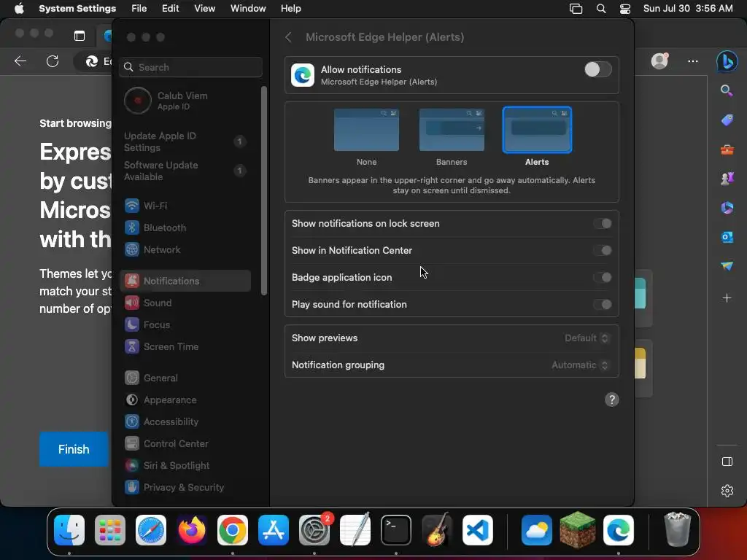This screenshot has height=560, width=747.
Task: Click the settings Search field
Action: [190, 67]
